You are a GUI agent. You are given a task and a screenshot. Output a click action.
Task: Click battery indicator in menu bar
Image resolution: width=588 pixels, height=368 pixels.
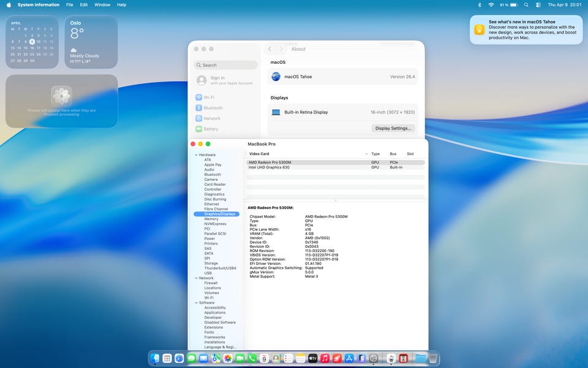point(509,5)
